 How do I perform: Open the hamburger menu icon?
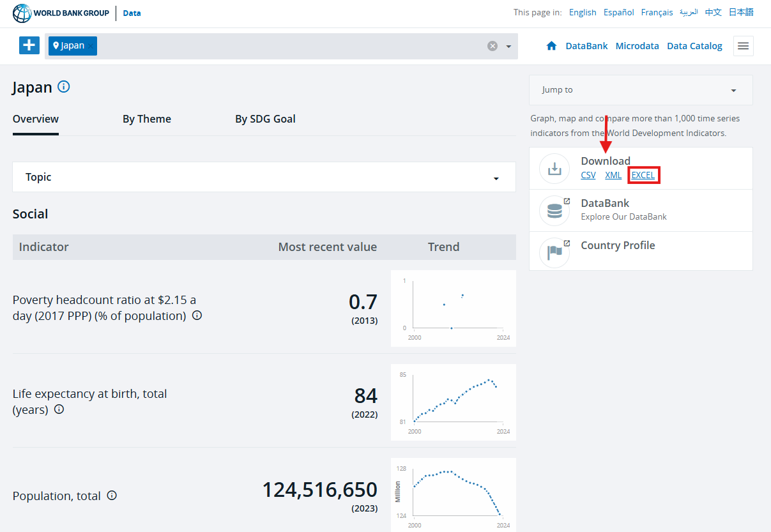tap(743, 46)
